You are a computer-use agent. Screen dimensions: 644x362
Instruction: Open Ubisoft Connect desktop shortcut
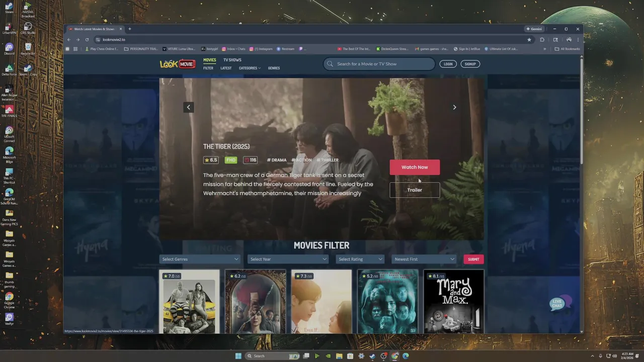(x=9, y=134)
